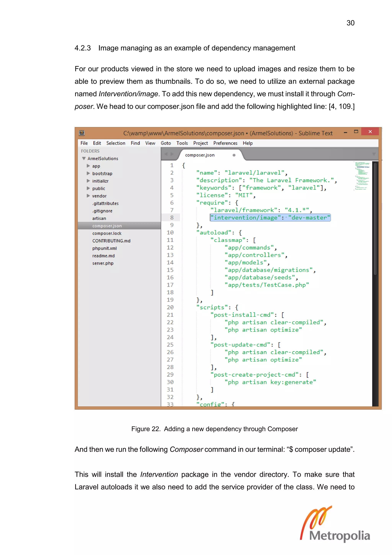
Task: Click the code minimap preview
Action: [362, 176]
